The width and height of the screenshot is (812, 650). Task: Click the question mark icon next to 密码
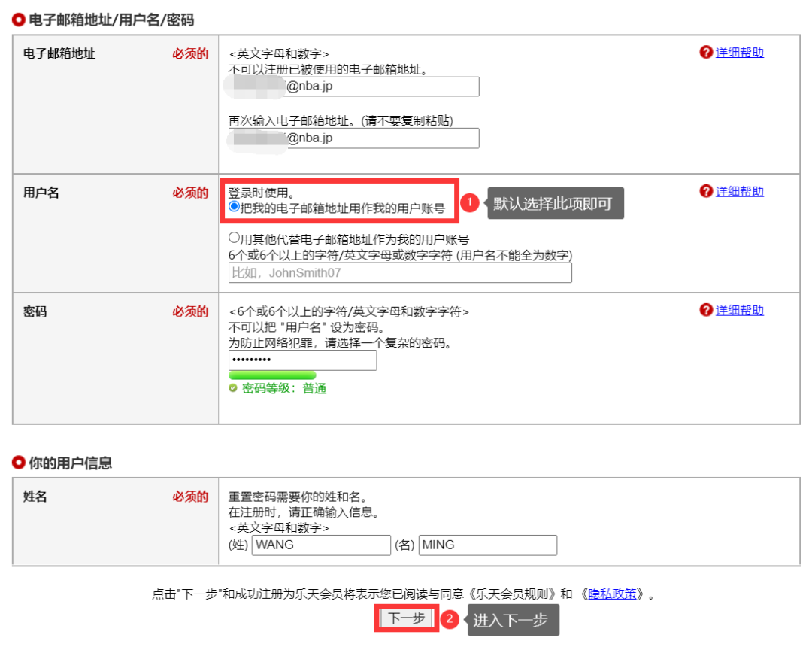705,310
